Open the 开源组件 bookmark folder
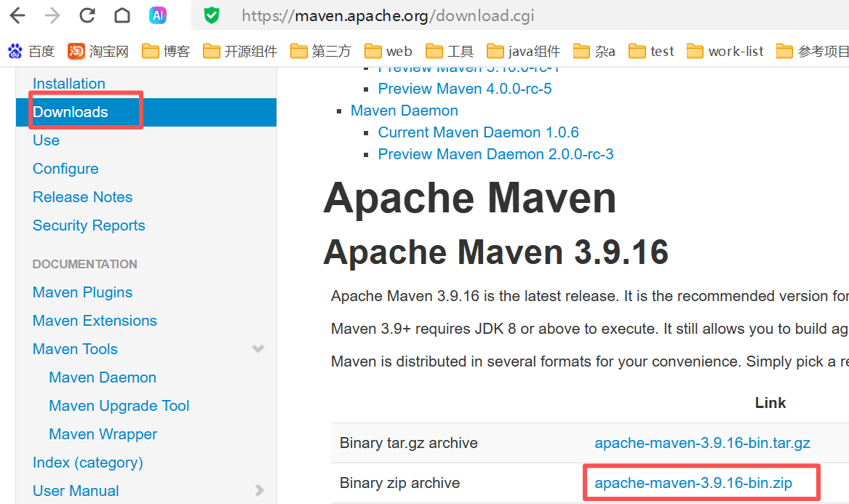The height and width of the screenshot is (504, 849). pos(240,52)
